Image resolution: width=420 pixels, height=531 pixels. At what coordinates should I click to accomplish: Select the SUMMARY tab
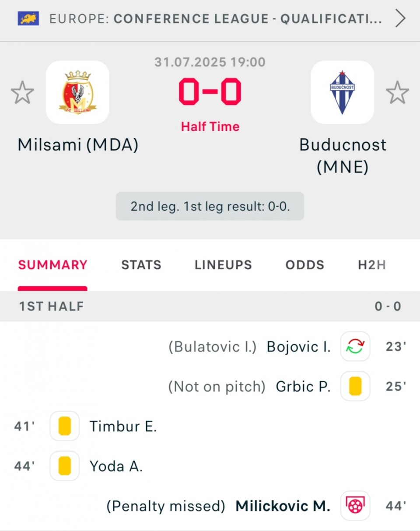52,265
